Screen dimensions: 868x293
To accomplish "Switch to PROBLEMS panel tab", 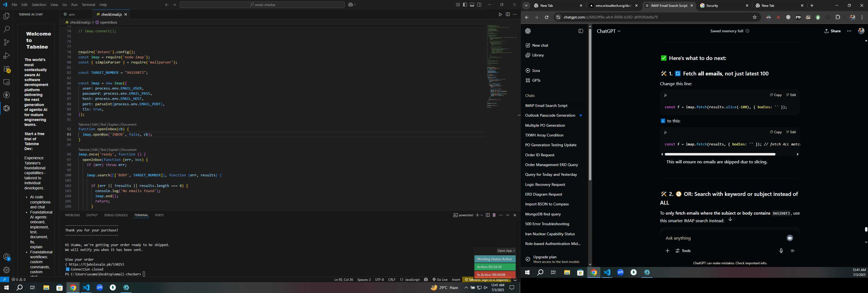I will click(x=72, y=215).
